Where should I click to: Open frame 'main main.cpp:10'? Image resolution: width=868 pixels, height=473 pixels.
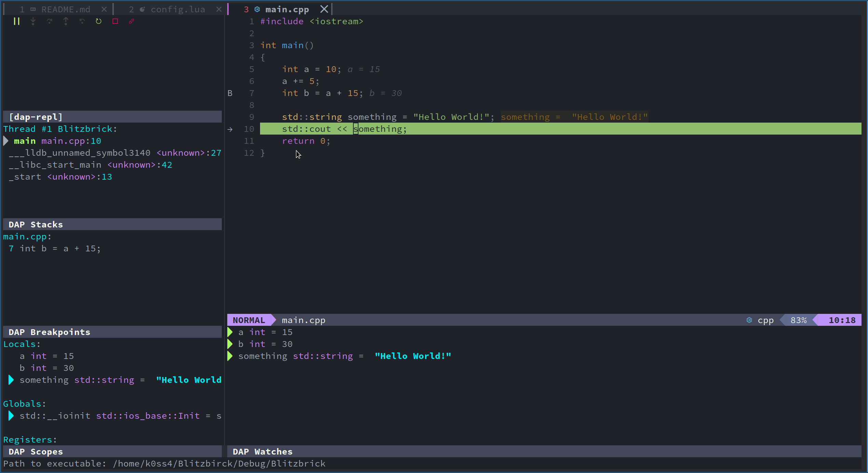(x=57, y=141)
